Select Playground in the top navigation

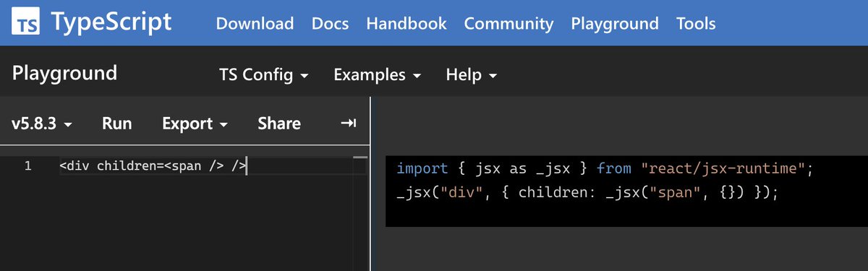[x=615, y=23]
